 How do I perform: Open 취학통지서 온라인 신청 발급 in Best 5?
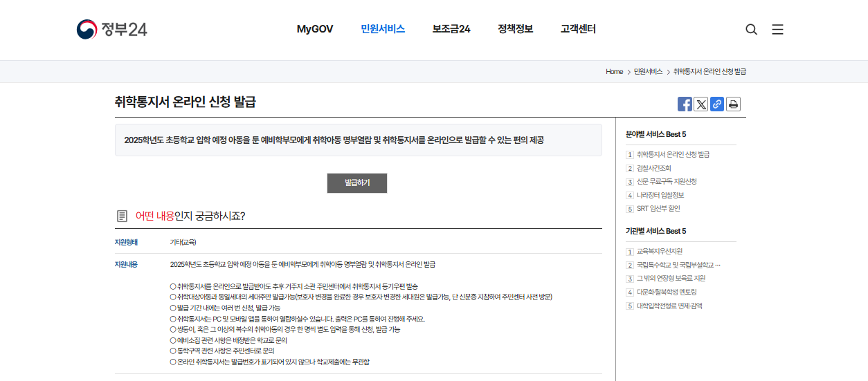[x=673, y=155]
